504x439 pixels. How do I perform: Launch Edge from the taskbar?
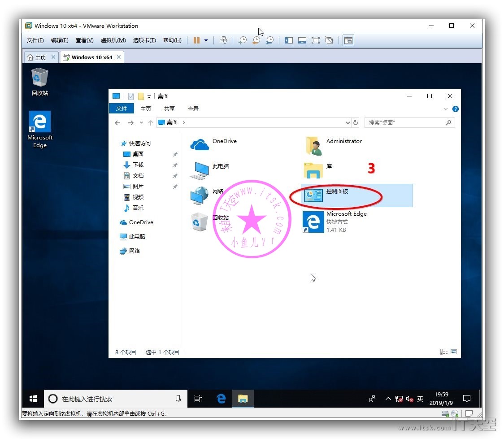pyautogui.click(x=221, y=399)
